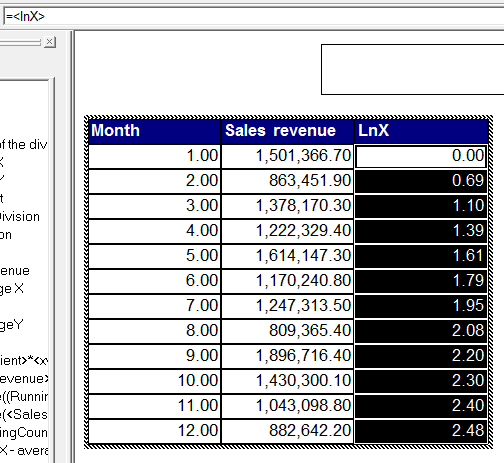Viewport: 504px width, 463px height.
Task: Select Sales revenue cell 1,501,366.70
Action: pos(287,156)
